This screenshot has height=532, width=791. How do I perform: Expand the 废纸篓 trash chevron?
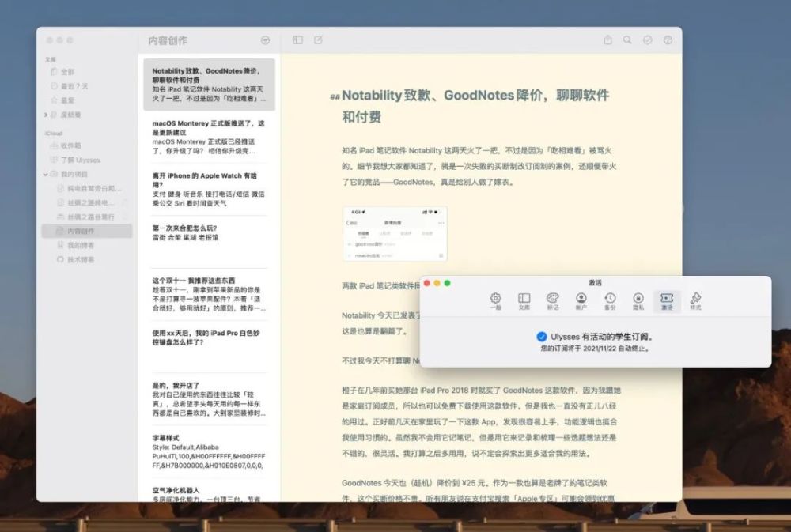pyautogui.click(x=45, y=115)
